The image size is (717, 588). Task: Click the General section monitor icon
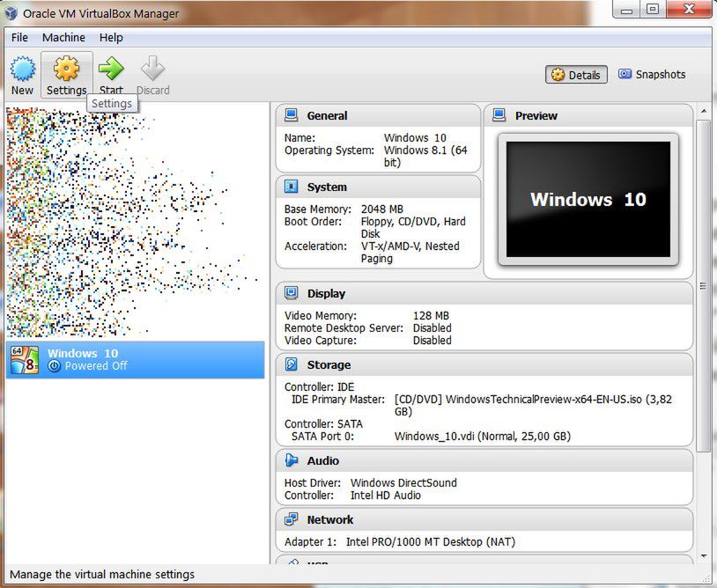(292, 115)
